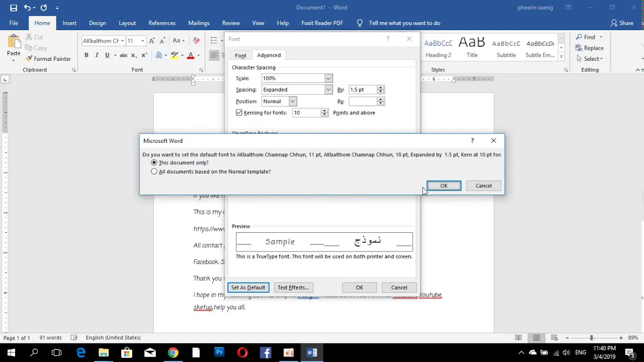This screenshot has width=644, height=362.
Task: Apply the Title style from gallery
Action: [x=472, y=47]
